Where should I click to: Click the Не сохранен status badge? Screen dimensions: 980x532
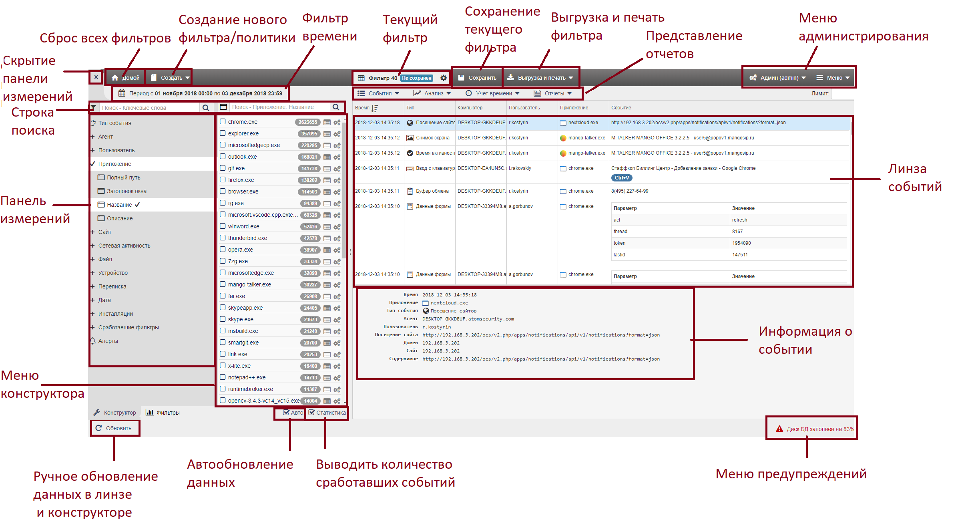[x=417, y=78]
